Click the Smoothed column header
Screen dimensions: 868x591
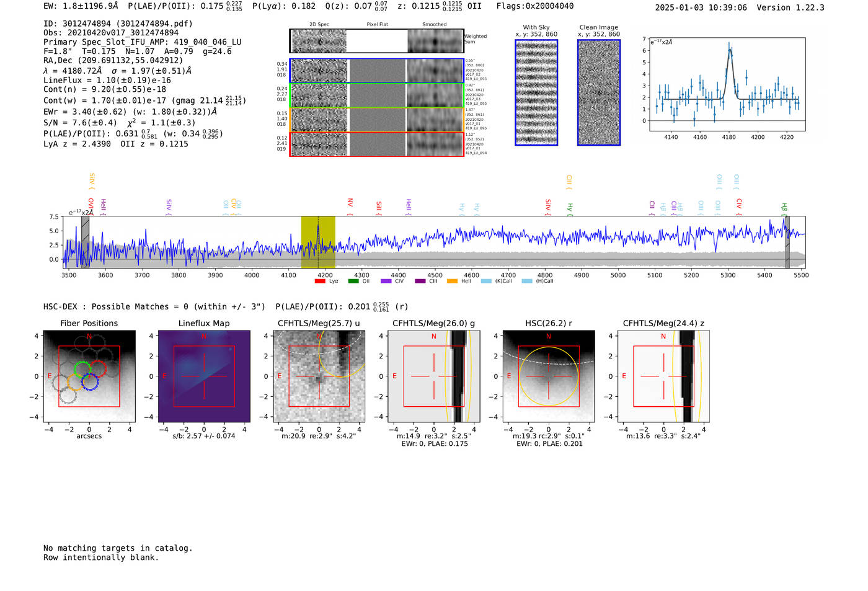[x=435, y=25]
